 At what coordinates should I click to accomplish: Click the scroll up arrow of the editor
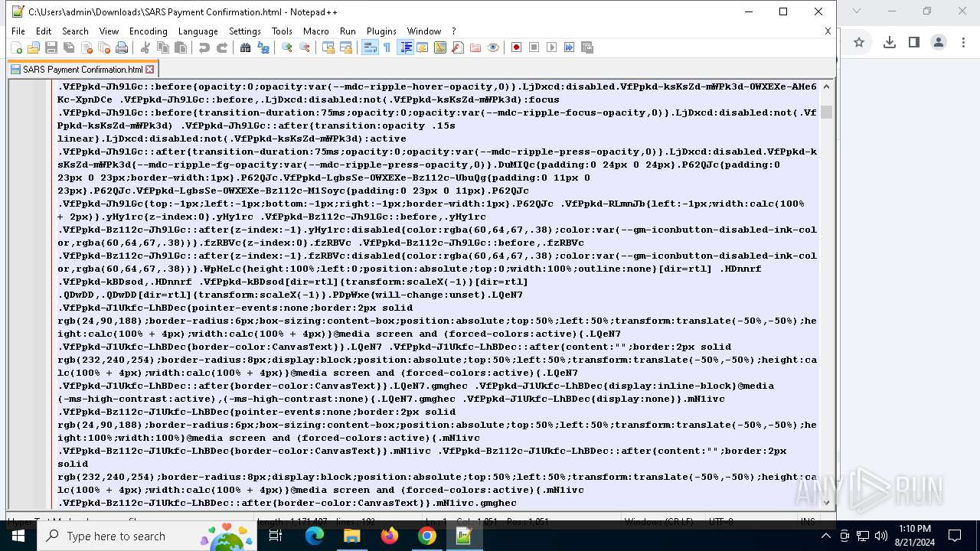[826, 86]
